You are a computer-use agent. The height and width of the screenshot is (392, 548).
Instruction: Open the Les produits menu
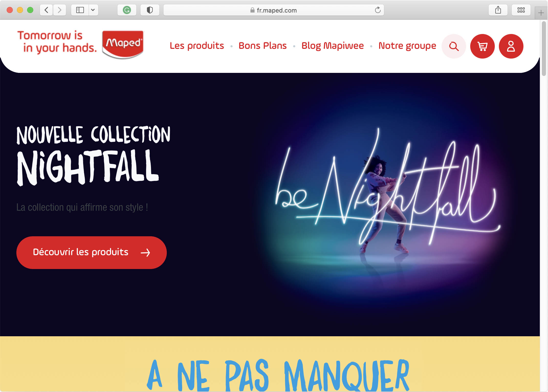click(x=197, y=46)
